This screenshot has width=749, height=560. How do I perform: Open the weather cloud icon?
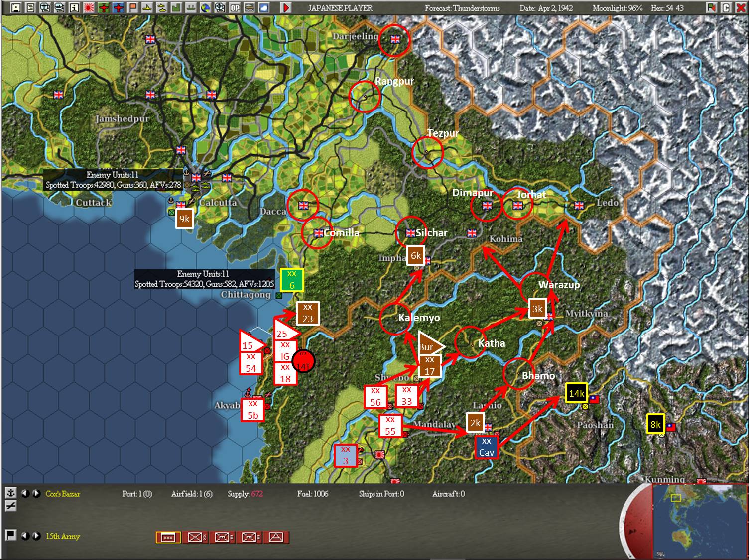pyautogui.click(x=264, y=8)
